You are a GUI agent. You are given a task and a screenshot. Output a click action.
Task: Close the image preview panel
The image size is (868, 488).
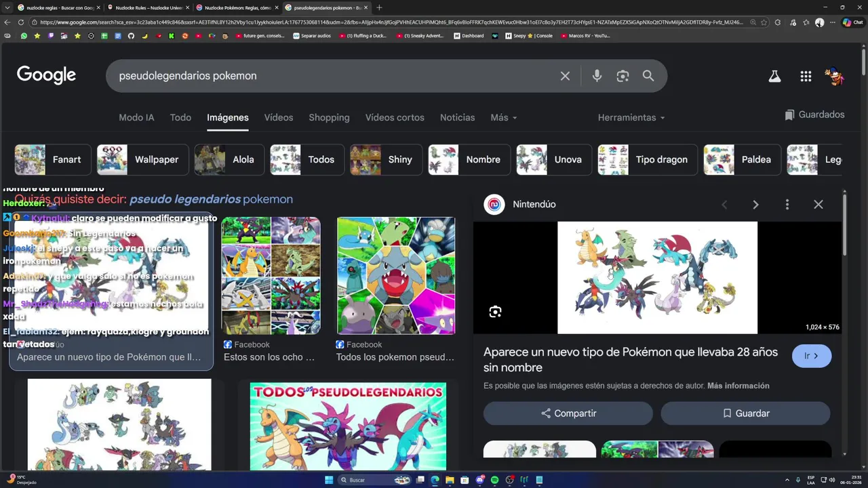pyautogui.click(x=818, y=204)
